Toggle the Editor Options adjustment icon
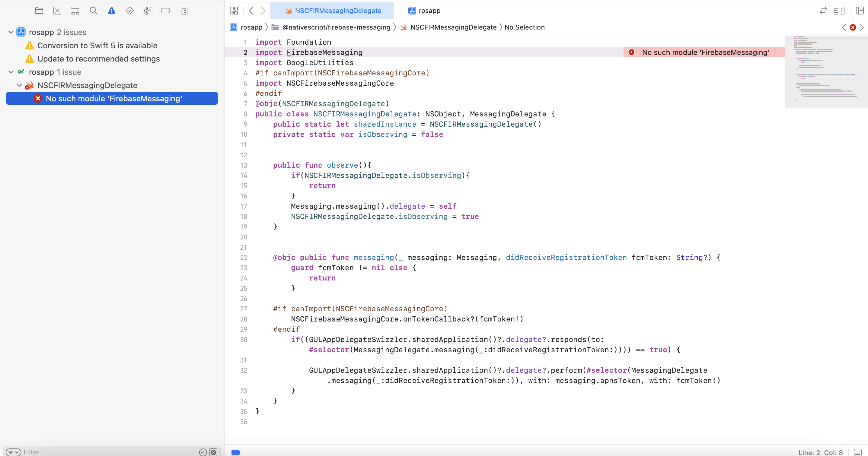The width and height of the screenshot is (868, 456). [x=839, y=11]
